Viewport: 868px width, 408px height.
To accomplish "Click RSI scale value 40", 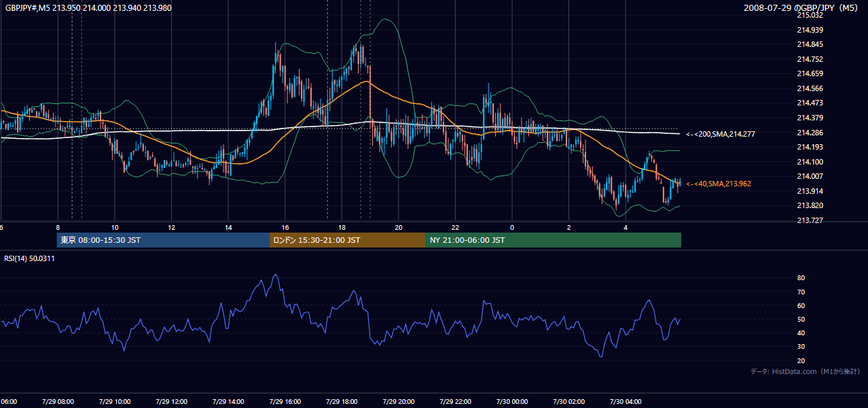I will [801, 333].
